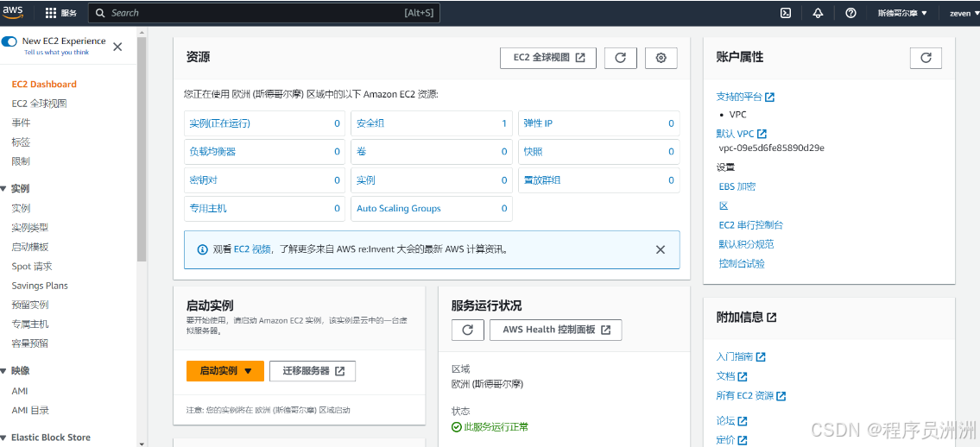
Task: Click the sidebar scrollbar down arrow
Action: click(142, 444)
